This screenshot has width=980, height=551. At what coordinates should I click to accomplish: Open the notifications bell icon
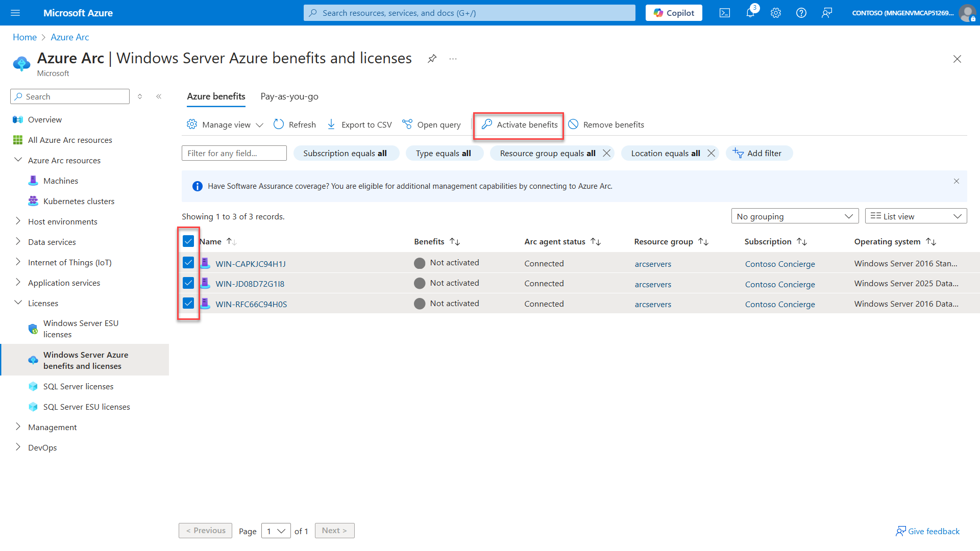click(750, 13)
